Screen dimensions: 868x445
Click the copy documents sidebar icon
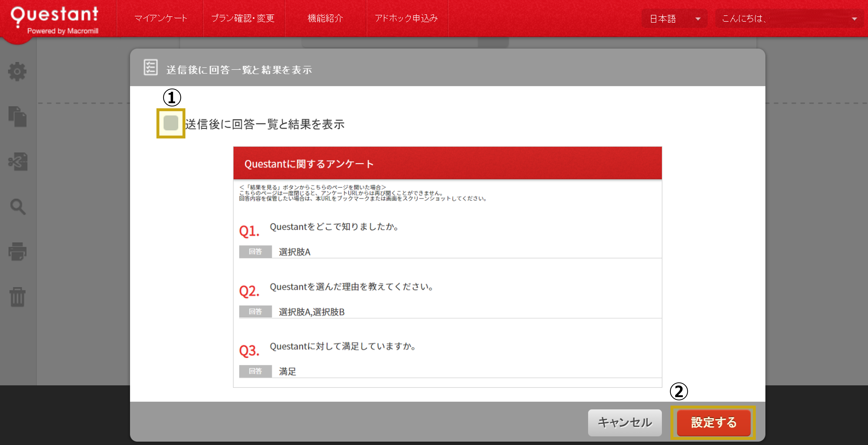(18, 117)
